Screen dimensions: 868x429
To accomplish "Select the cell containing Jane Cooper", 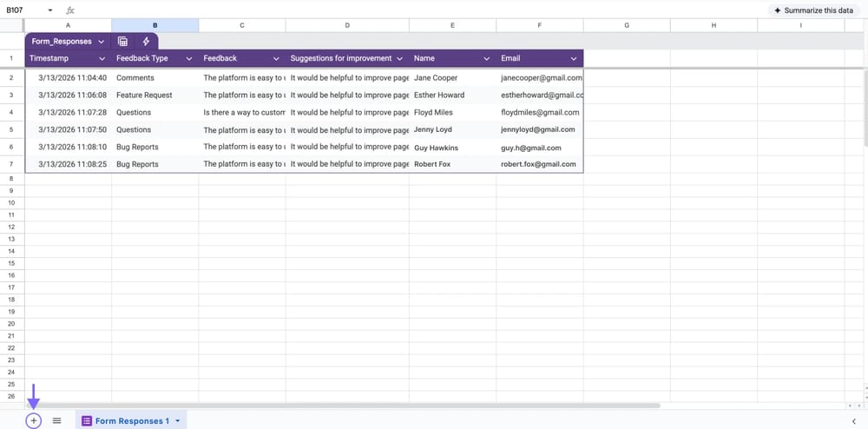I will 436,78.
